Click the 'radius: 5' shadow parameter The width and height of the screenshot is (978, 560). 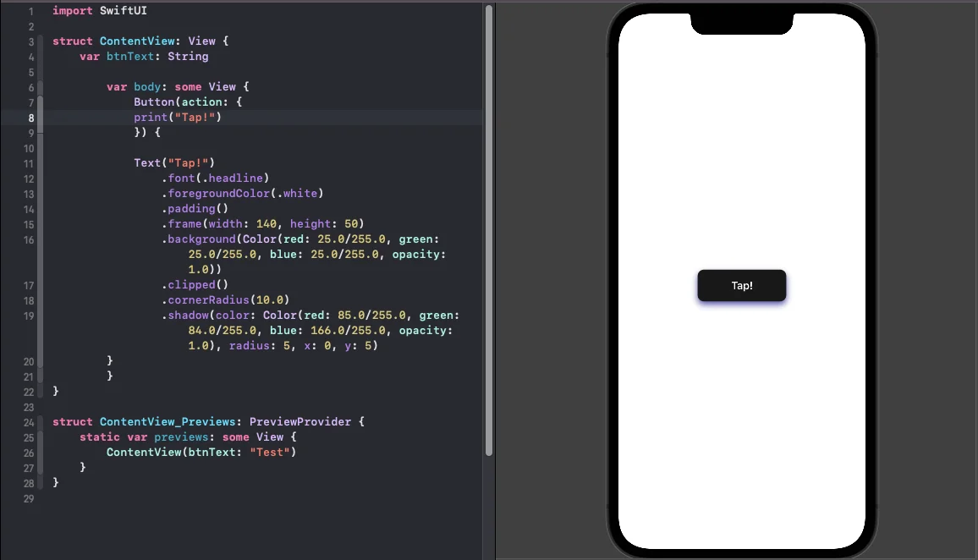pos(260,345)
